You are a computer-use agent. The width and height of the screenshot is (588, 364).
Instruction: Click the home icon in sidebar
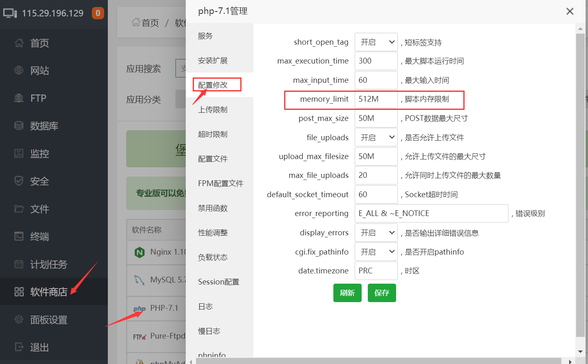(19, 43)
